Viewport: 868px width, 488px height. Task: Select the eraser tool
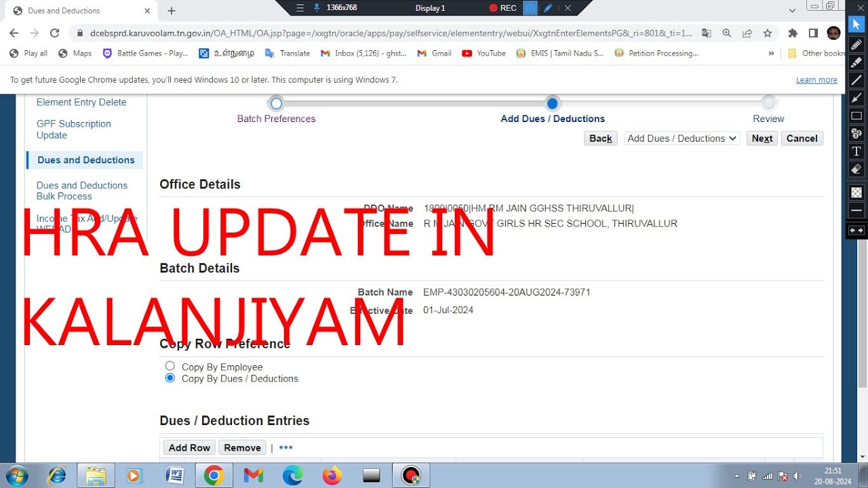856,169
